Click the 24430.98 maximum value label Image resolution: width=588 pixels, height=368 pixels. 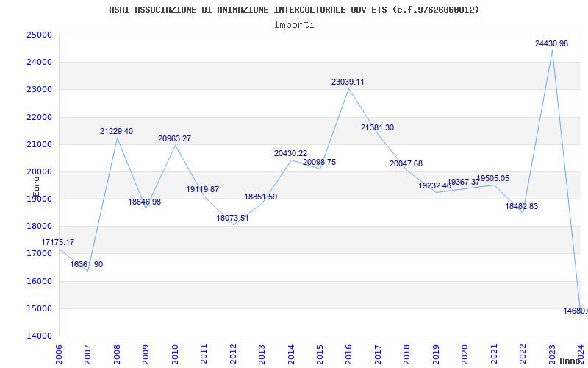pyautogui.click(x=551, y=43)
